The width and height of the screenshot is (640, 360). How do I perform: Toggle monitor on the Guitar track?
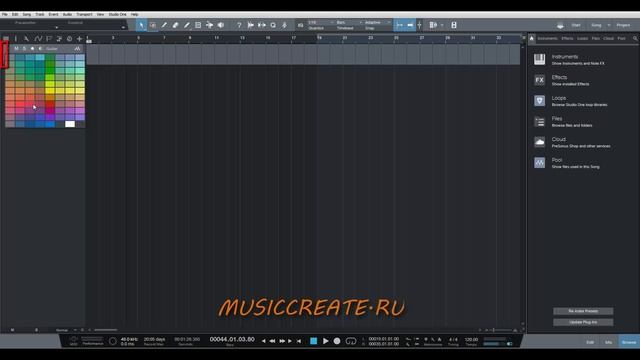click(x=40, y=49)
